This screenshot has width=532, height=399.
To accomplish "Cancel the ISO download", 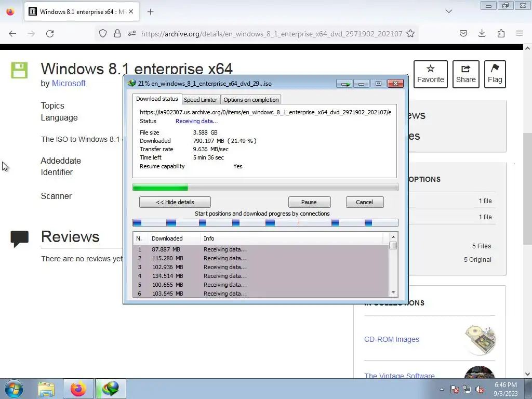I will tap(364, 202).
